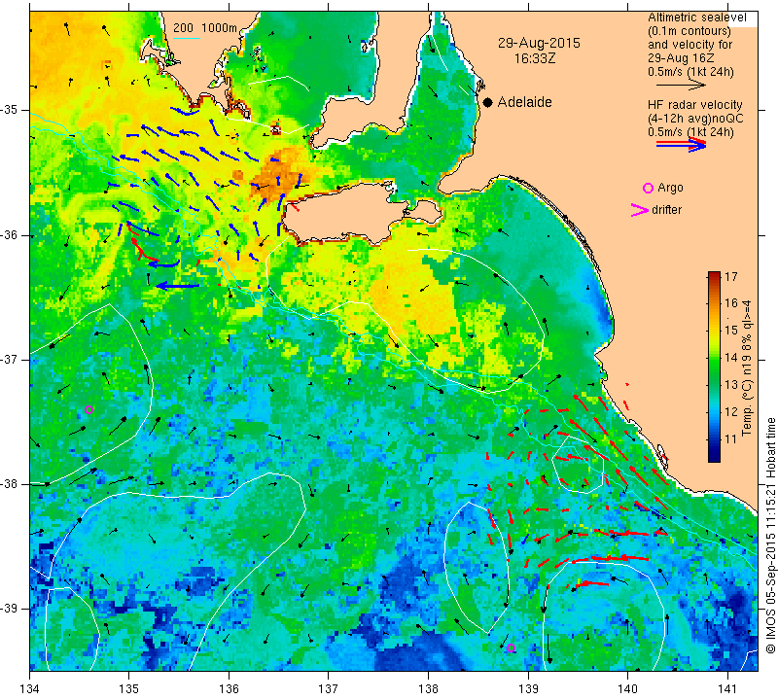Screen dimensions: 778x700
Task: Click the color bar tick label '17'
Action: tap(731, 277)
